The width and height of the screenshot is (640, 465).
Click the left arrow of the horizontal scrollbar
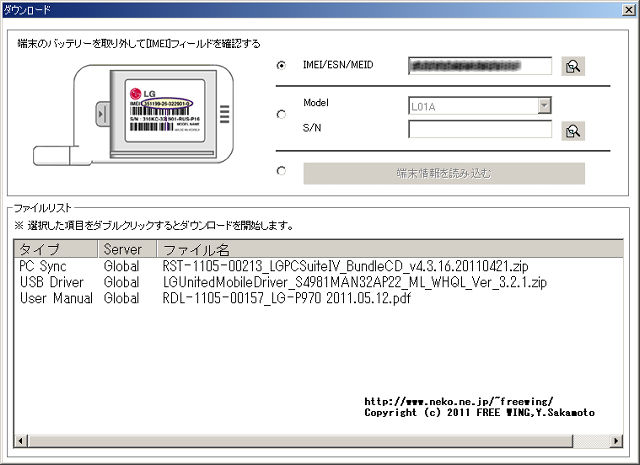pyautogui.click(x=21, y=441)
